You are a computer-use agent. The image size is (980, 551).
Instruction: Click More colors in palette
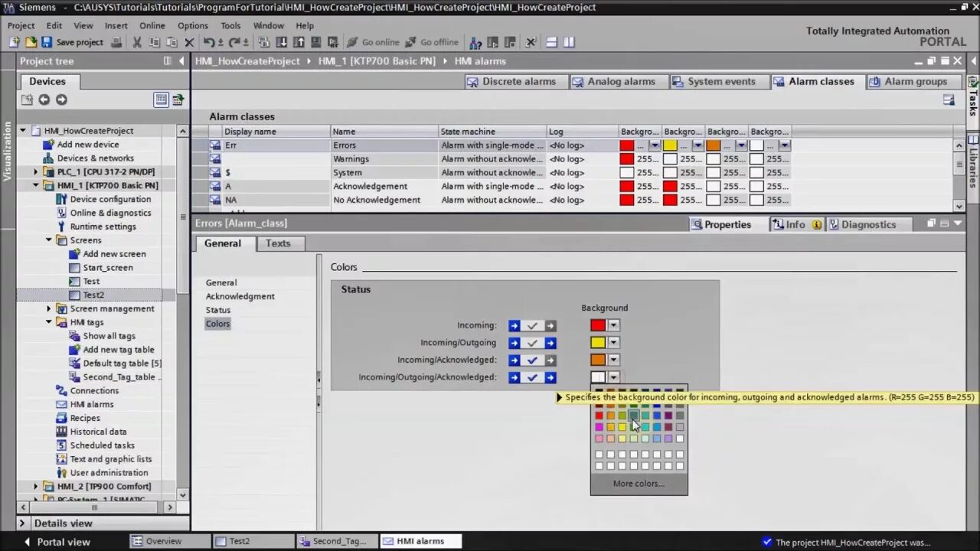pos(639,484)
